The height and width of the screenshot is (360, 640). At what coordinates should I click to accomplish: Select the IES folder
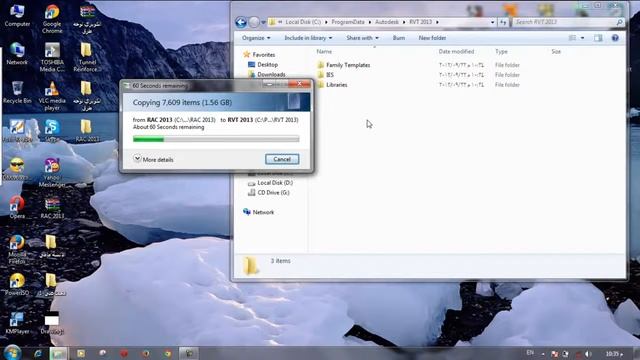(326, 75)
